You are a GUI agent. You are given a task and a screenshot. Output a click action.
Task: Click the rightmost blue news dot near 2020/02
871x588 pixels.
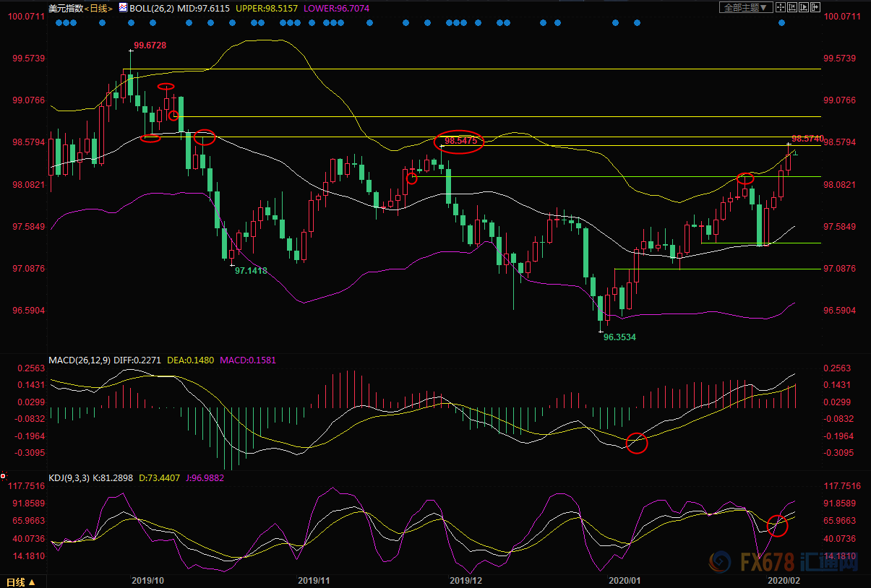pyautogui.click(x=781, y=23)
